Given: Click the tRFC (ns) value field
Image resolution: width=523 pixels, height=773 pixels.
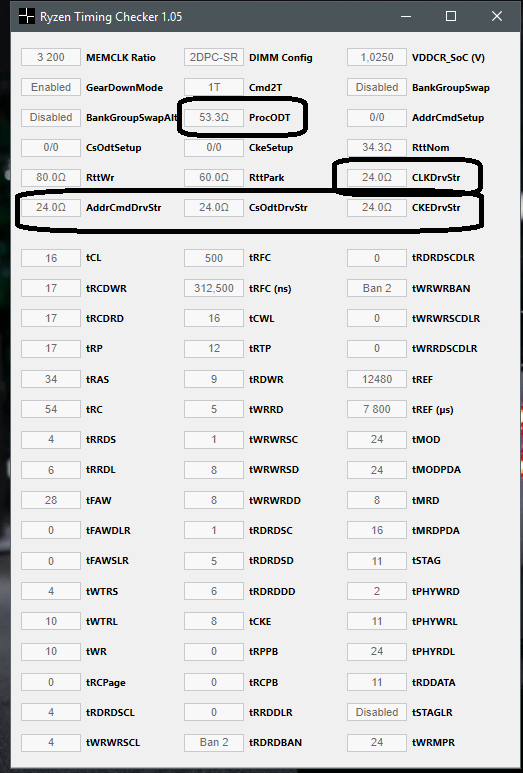Looking at the screenshot, I should (x=214, y=288).
